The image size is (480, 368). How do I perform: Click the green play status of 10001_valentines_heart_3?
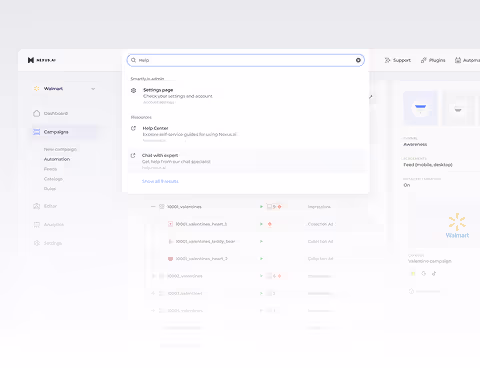pos(261,259)
